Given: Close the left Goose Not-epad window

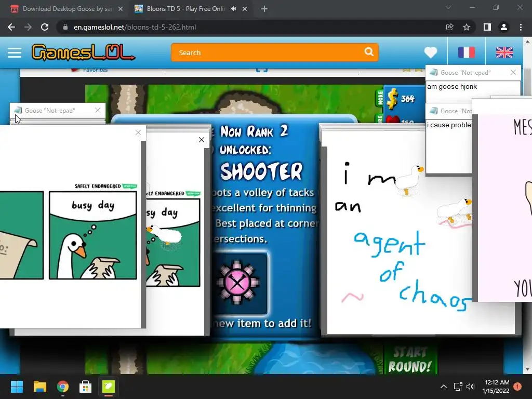Looking at the screenshot, I should click(98, 110).
